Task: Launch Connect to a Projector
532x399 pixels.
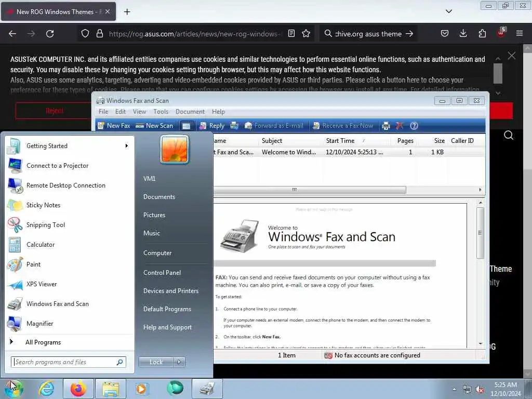Action: coord(70,166)
